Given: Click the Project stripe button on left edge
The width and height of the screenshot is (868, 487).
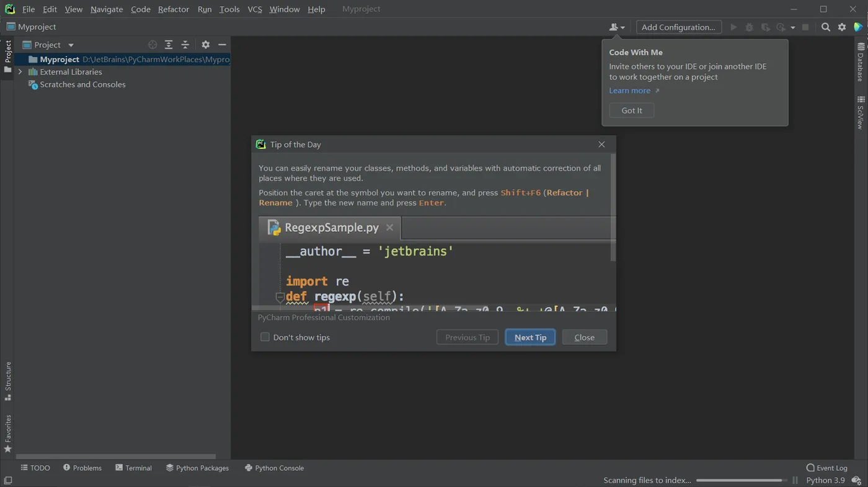Looking at the screenshot, I should [8, 56].
